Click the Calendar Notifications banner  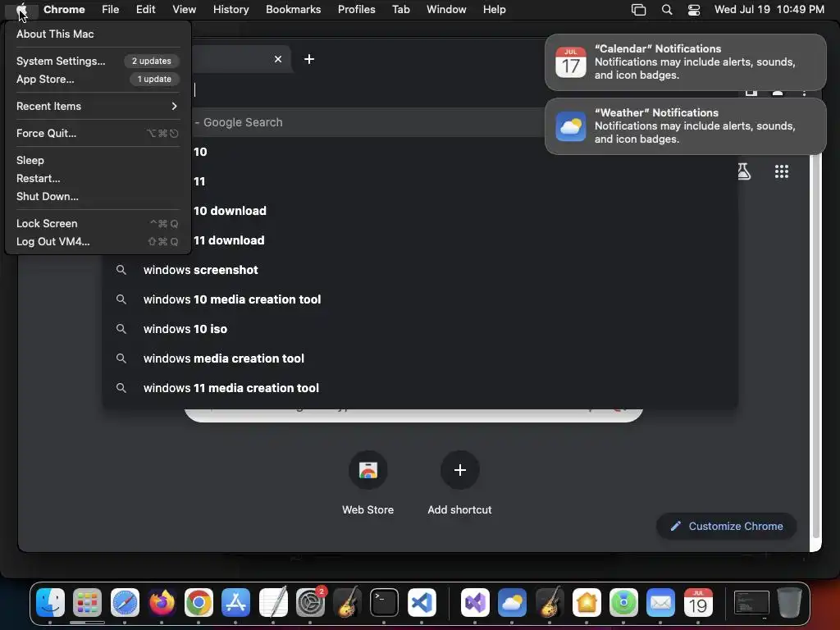click(x=685, y=62)
